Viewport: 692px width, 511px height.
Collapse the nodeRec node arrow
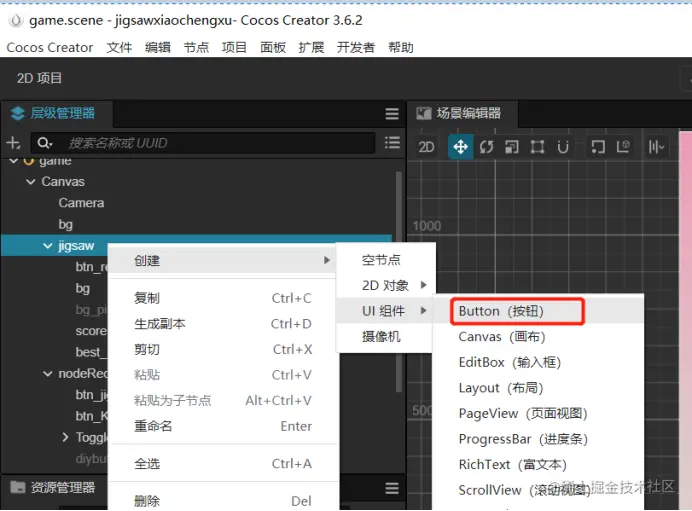point(48,374)
